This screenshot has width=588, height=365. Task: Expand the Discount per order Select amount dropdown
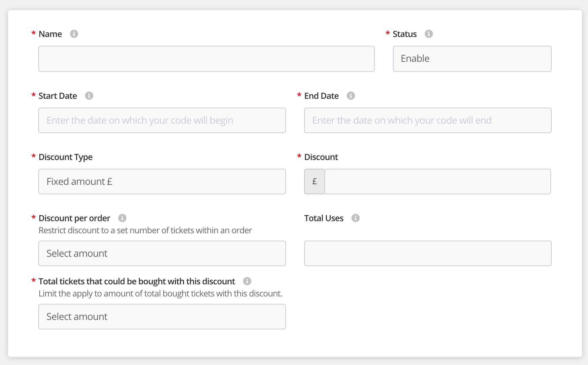[162, 253]
